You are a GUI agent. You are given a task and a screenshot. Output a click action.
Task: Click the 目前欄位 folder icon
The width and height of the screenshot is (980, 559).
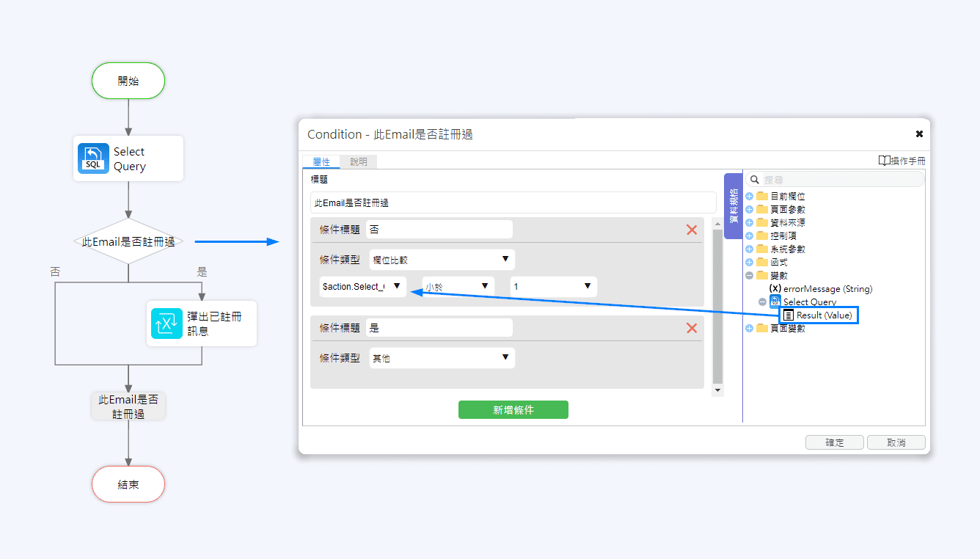click(x=762, y=197)
